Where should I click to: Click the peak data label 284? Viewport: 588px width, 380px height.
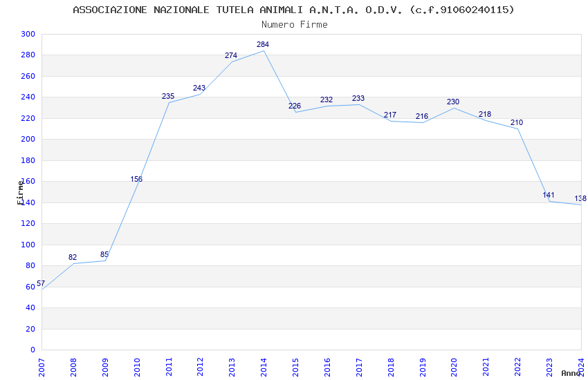tap(263, 44)
